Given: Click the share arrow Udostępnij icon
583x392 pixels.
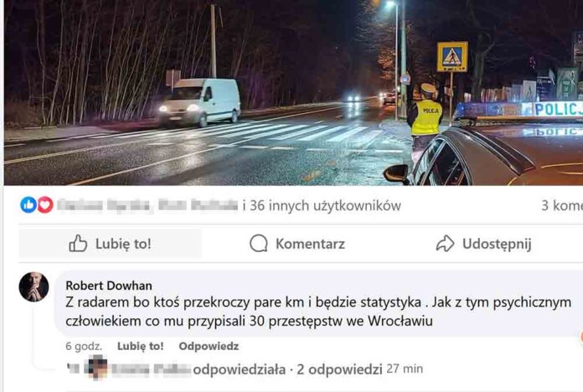Looking at the screenshot, I should pos(445,244).
